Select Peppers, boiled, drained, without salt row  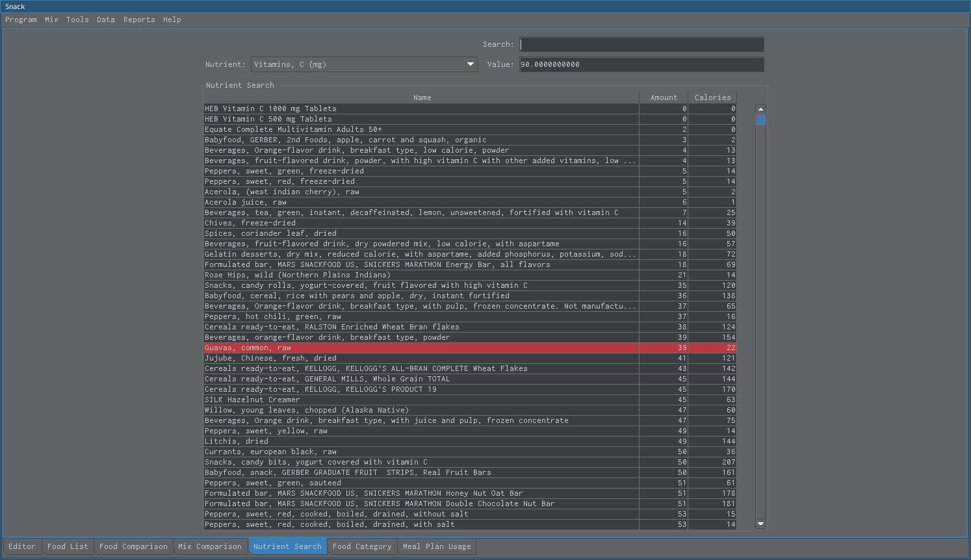point(470,514)
